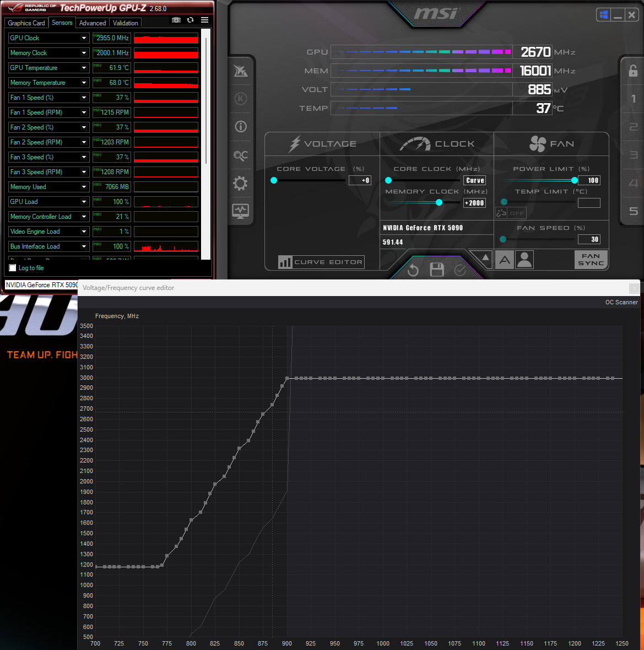Select Afterburner profile slot 1

pyautogui.click(x=633, y=99)
